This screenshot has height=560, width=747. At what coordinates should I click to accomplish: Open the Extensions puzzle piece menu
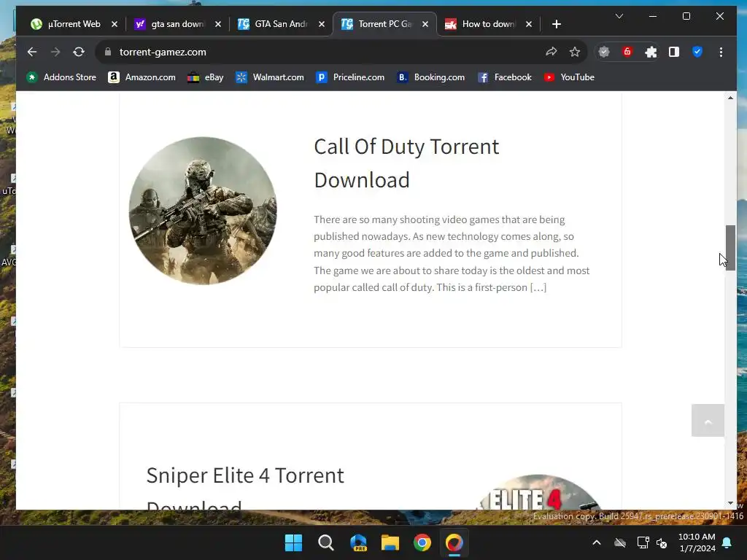click(x=651, y=52)
